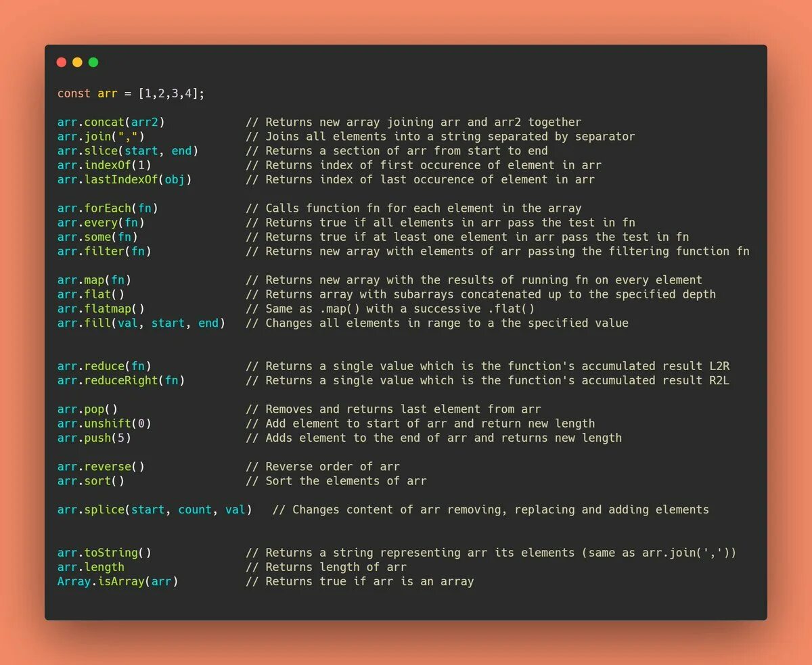
Task: Click the arr.map(fn) code text
Action: point(94,280)
